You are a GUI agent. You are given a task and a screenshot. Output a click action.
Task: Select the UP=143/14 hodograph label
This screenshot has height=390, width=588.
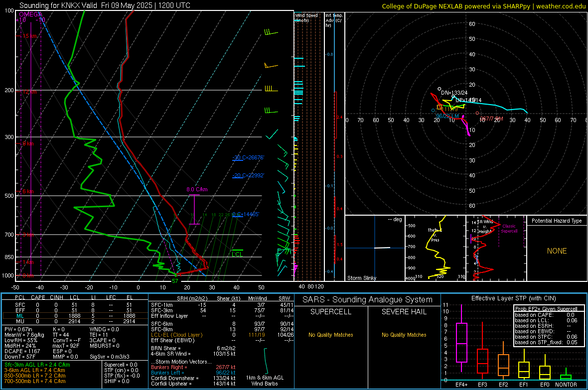pos(468,100)
